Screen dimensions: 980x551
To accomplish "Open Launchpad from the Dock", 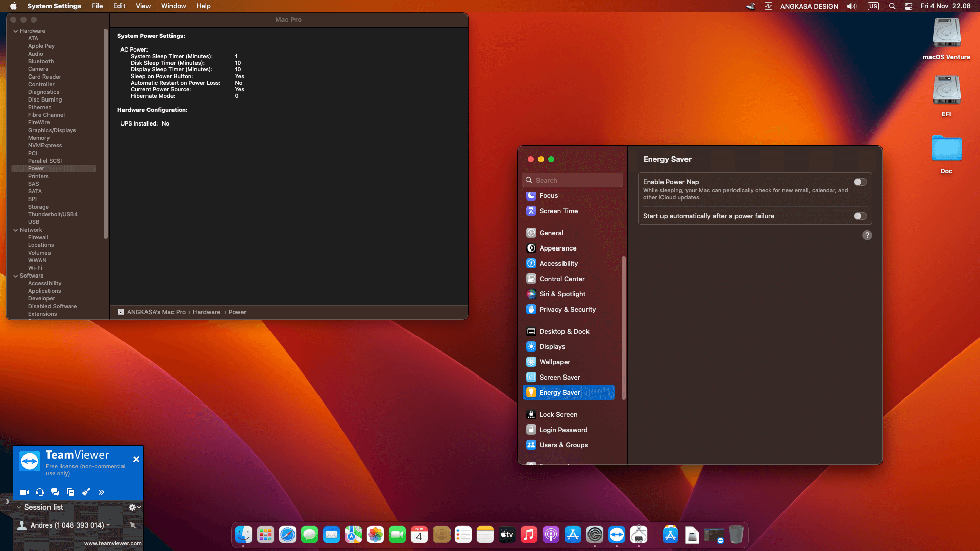I will [265, 535].
